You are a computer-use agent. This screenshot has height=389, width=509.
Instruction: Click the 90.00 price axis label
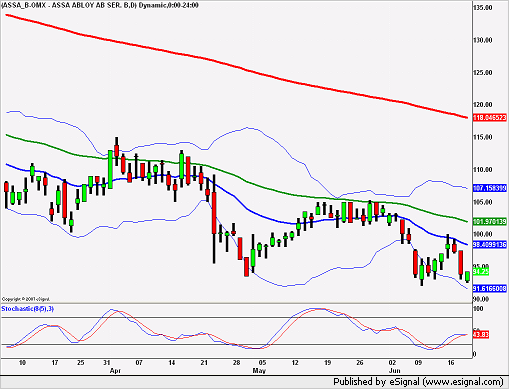pyautogui.click(x=481, y=299)
